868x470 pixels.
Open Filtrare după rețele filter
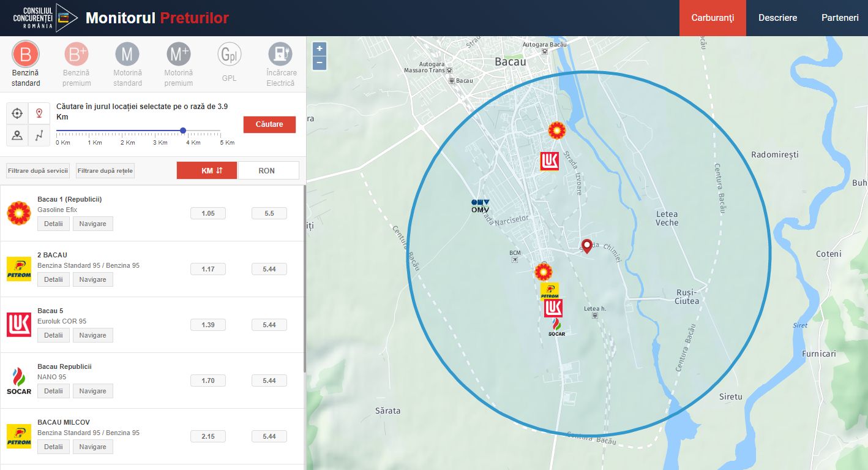point(105,170)
